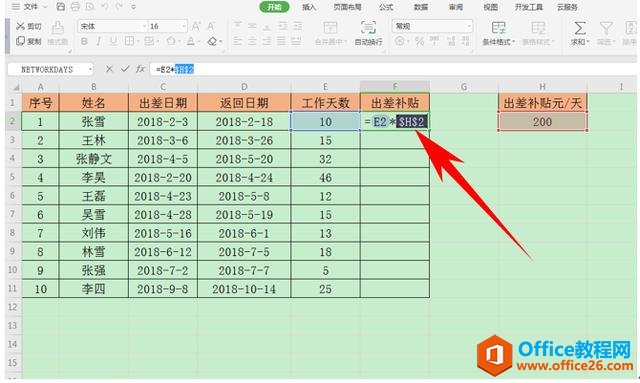Screen dimensions: 640x383
Task: Switch to the 开发工具 Developer Tools tab
Action: (x=529, y=7)
